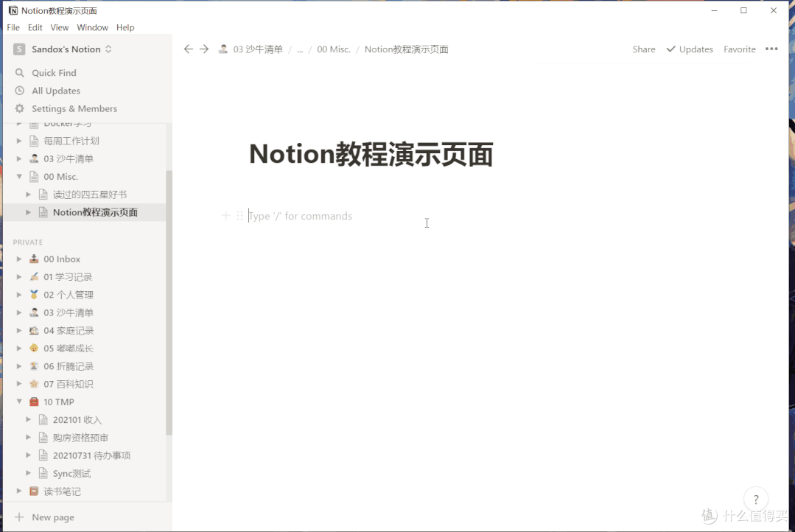Create a New page from the sidebar
This screenshot has width=795, height=532.
tap(52, 517)
